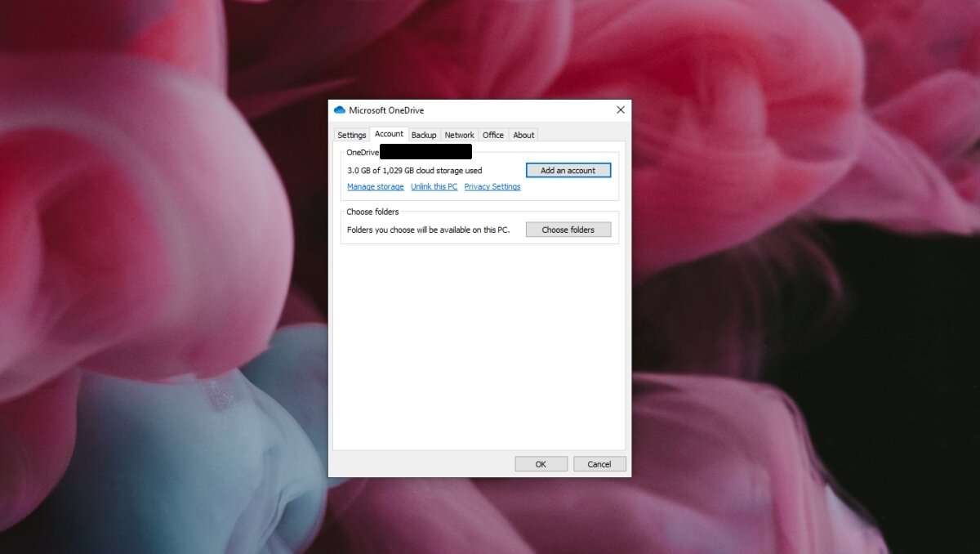980x554 pixels.
Task: Click Unlink this PC
Action: click(x=434, y=186)
